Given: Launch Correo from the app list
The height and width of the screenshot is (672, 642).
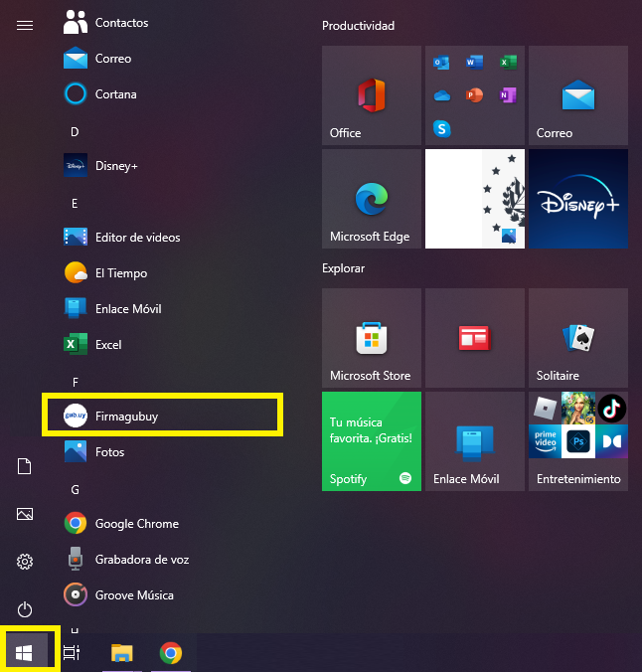Looking at the screenshot, I should [x=163, y=59].
